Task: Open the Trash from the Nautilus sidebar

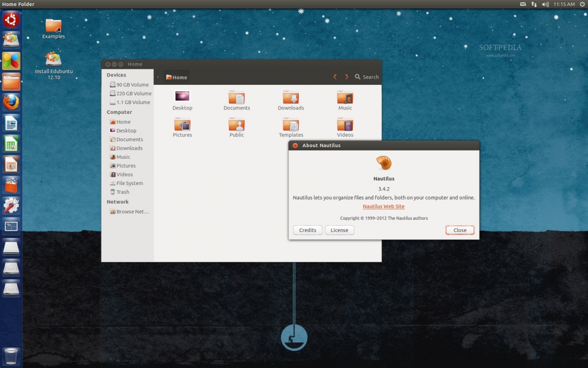Action: coord(121,192)
